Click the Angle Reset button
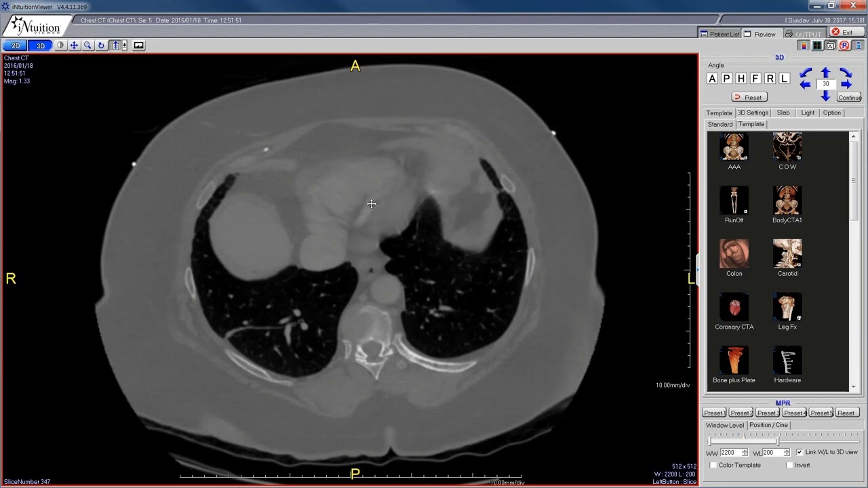Screen dimensions: 868x488 [x=749, y=98]
